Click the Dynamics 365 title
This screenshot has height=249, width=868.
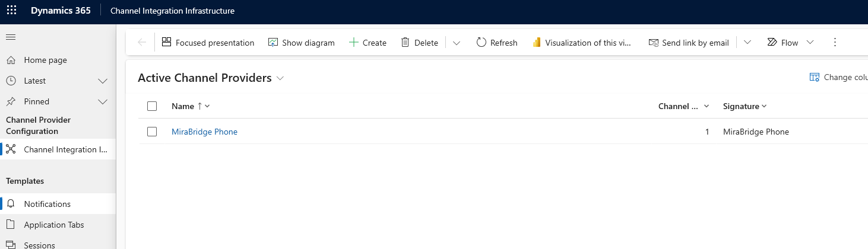click(61, 11)
